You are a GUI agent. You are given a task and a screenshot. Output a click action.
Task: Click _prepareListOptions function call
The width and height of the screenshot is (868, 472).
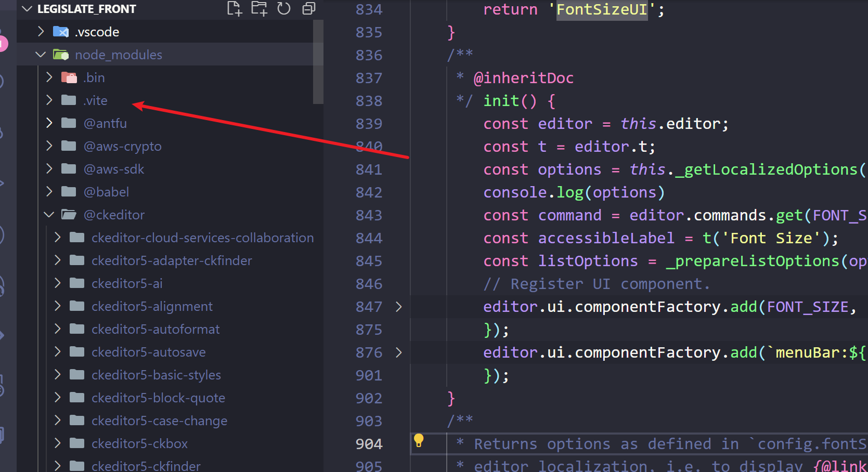point(753,261)
